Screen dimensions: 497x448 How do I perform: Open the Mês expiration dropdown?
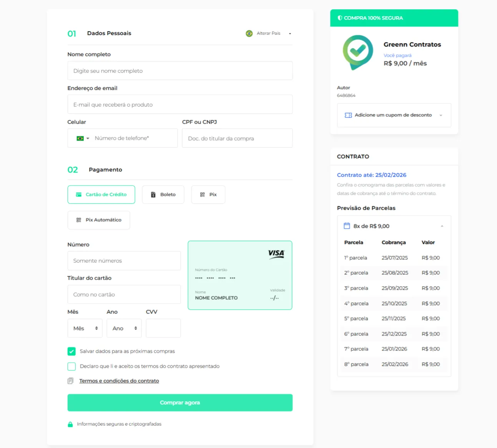[85, 328]
